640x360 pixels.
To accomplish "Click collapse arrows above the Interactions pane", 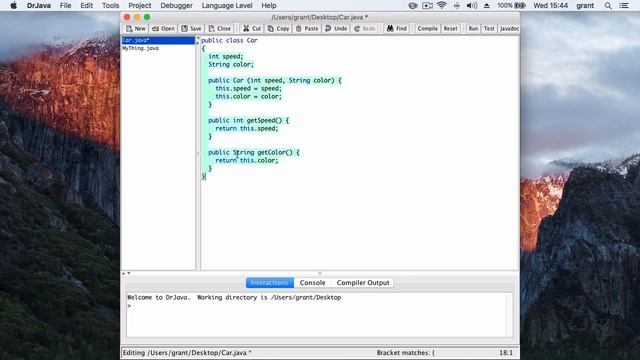I will click(x=126, y=273).
